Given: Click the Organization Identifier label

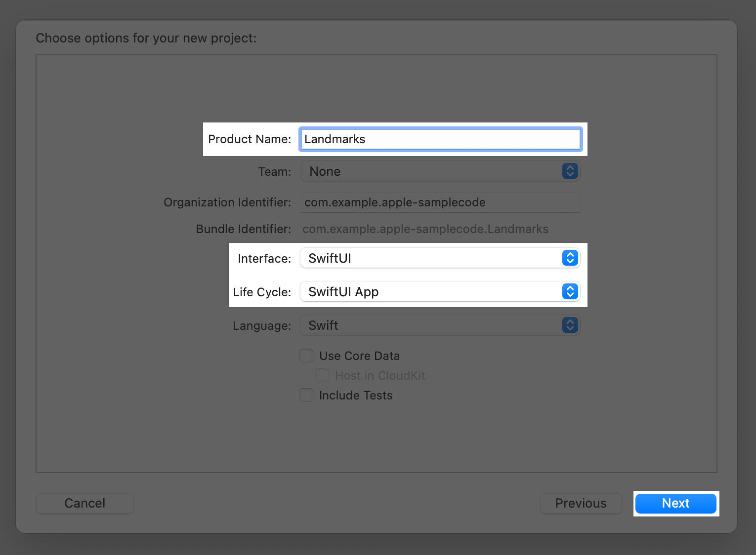Looking at the screenshot, I should click(x=227, y=202).
